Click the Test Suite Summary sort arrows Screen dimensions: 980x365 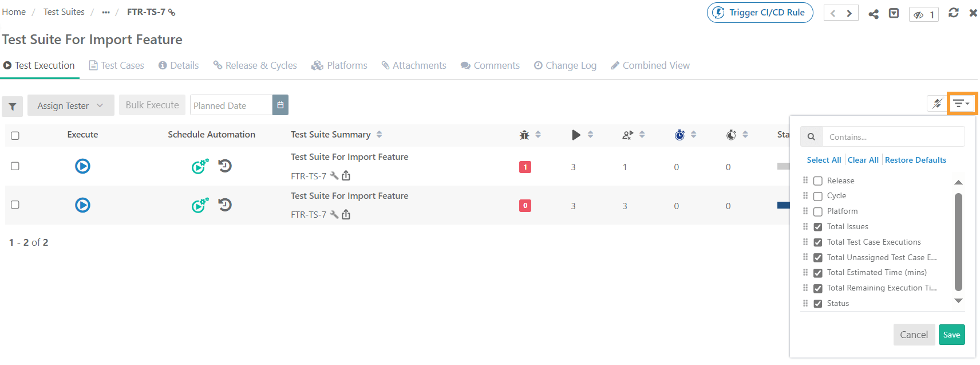(x=378, y=134)
